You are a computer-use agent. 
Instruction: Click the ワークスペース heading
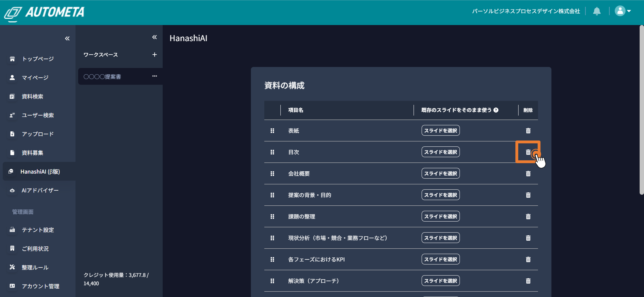pos(100,55)
